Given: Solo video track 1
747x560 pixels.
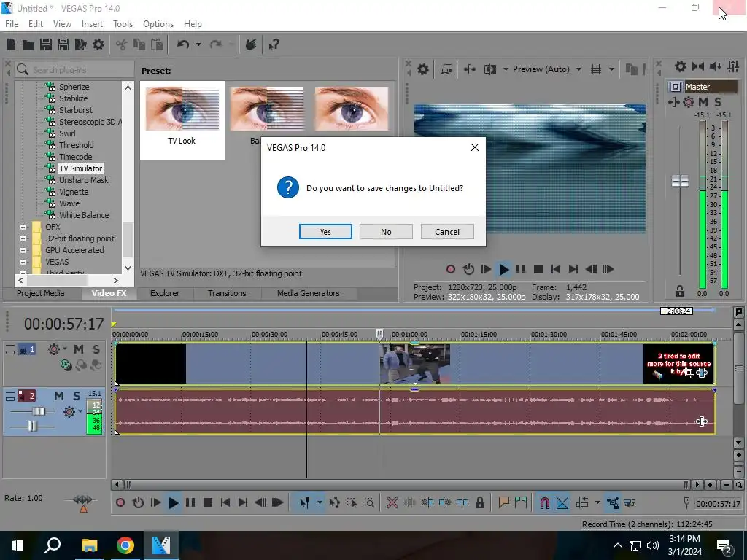Looking at the screenshot, I should (x=96, y=349).
